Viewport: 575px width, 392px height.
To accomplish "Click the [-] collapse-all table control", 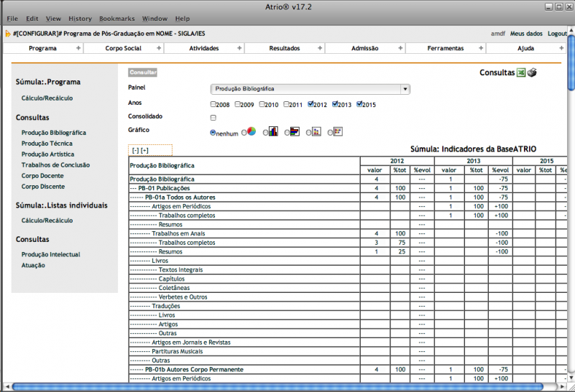I will pyautogui.click(x=135, y=150).
